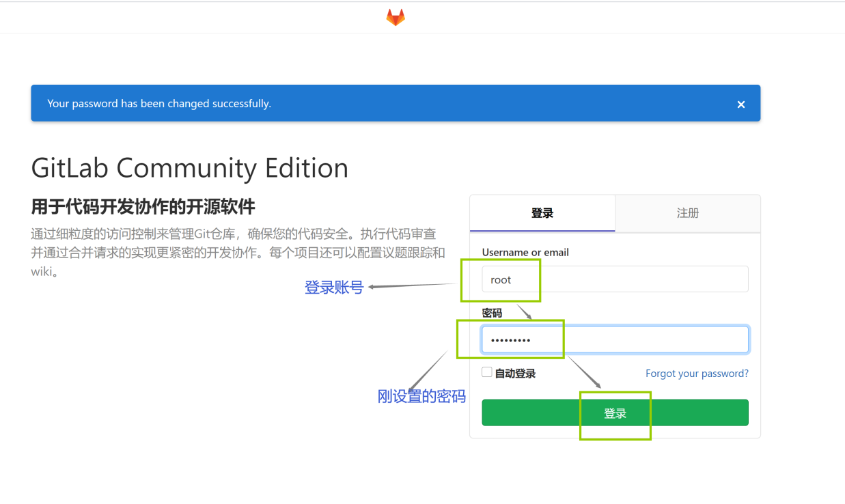Switch to the 登录 tab
The height and width of the screenshot is (504, 845).
542,213
